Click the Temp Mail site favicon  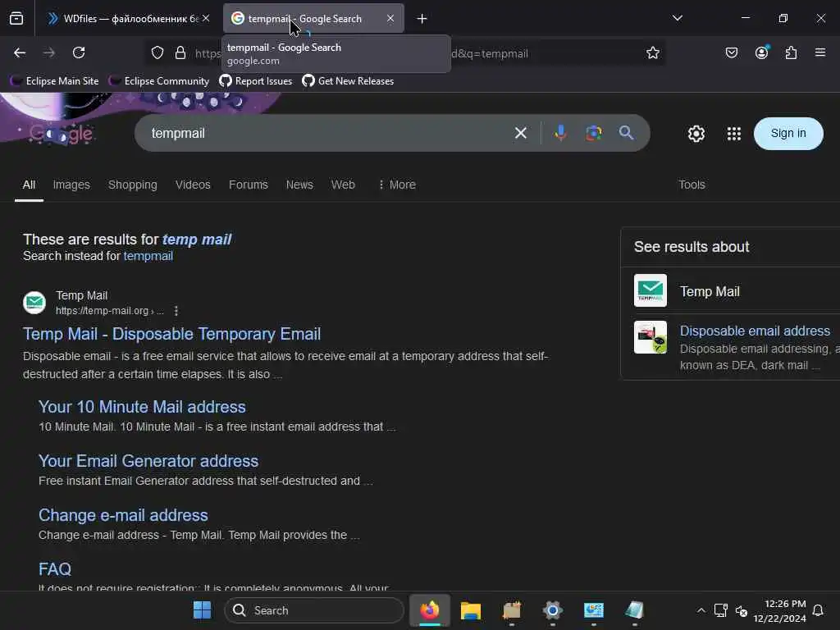coord(34,303)
